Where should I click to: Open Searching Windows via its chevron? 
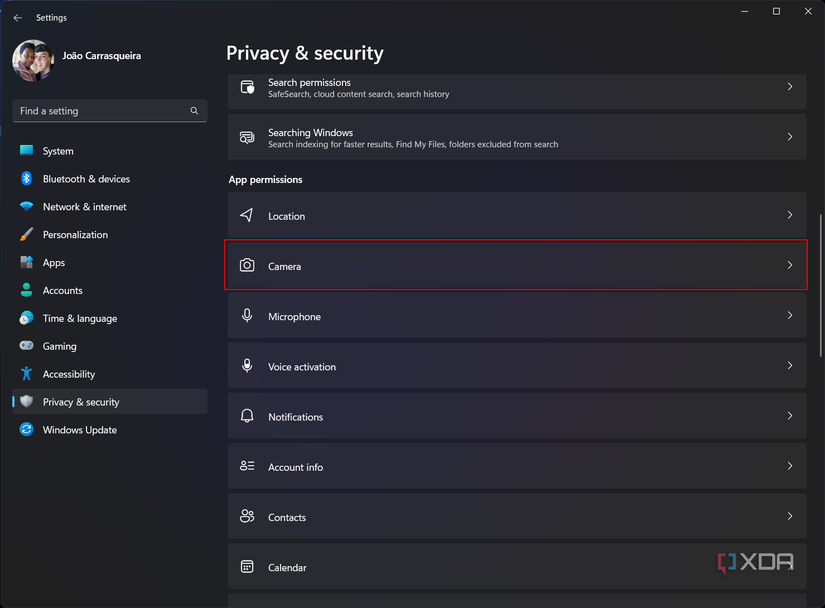[789, 137]
